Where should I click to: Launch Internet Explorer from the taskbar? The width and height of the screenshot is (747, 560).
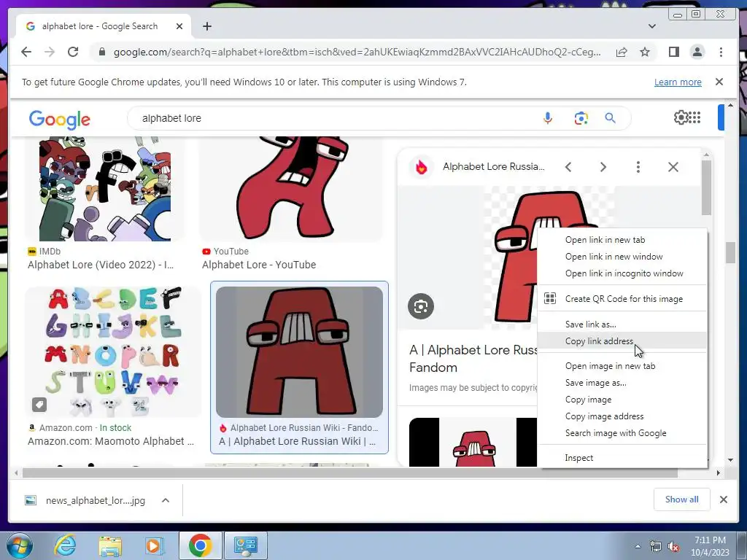[65, 545]
